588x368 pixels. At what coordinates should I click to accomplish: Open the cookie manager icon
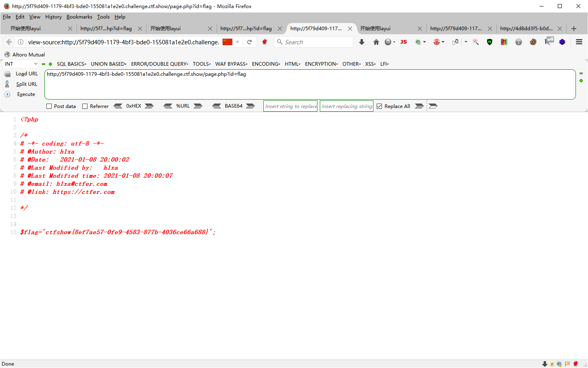[533, 42]
